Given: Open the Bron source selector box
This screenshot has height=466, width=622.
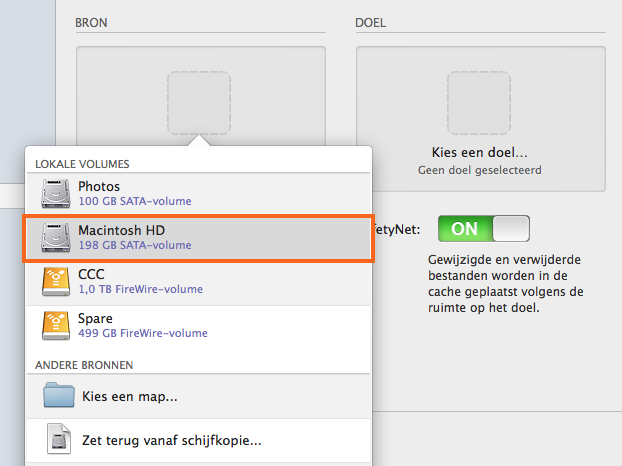Looking at the screenshot, I should point(201,96).
